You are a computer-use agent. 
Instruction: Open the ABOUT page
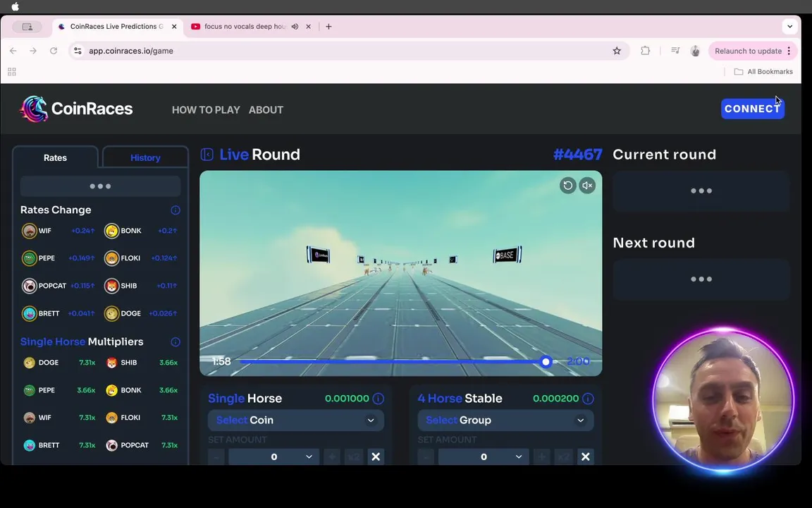(266, 110)
